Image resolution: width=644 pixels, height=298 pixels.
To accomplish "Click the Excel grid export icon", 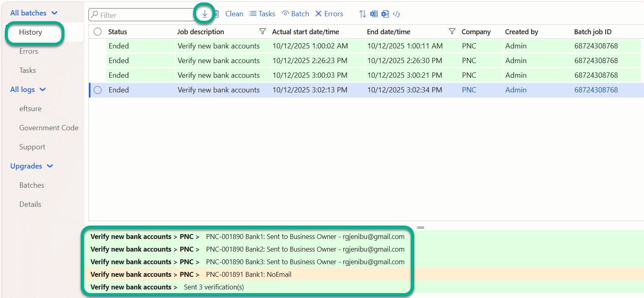I will click(x=374, y=14).
